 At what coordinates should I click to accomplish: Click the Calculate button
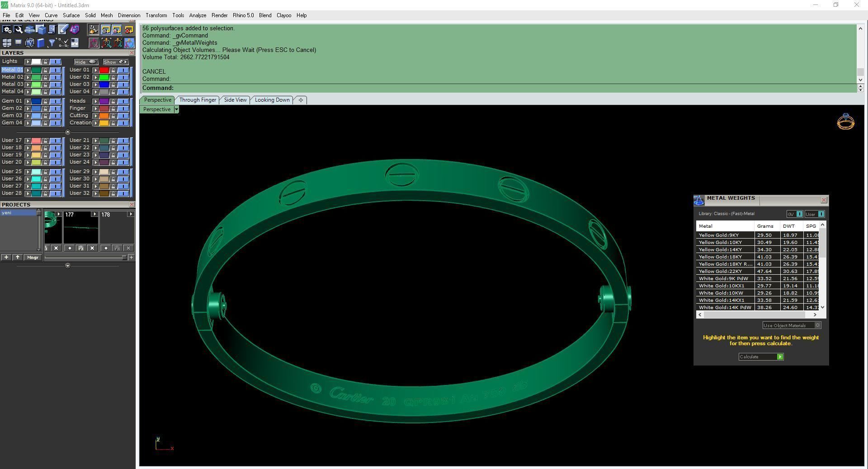click(x=761, y=357)
